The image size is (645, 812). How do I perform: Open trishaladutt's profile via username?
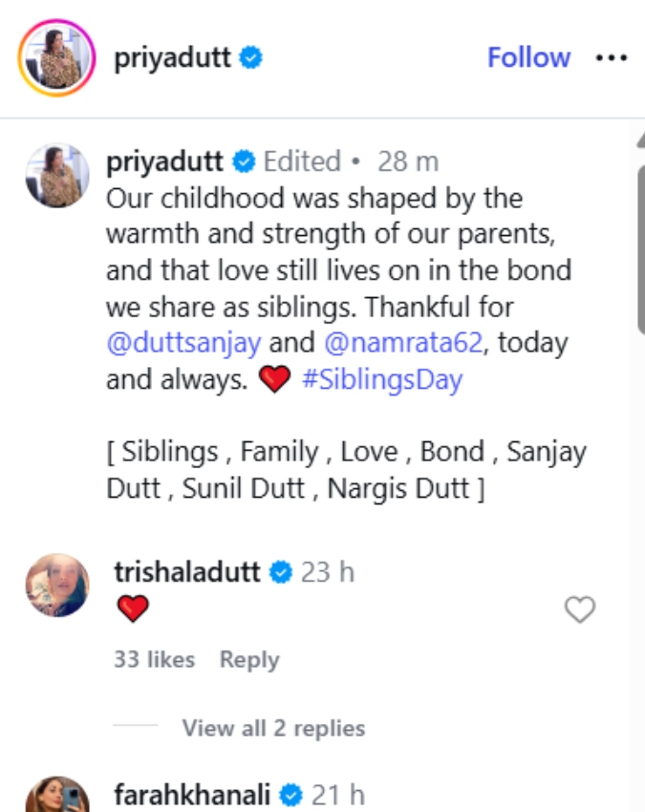186,572
